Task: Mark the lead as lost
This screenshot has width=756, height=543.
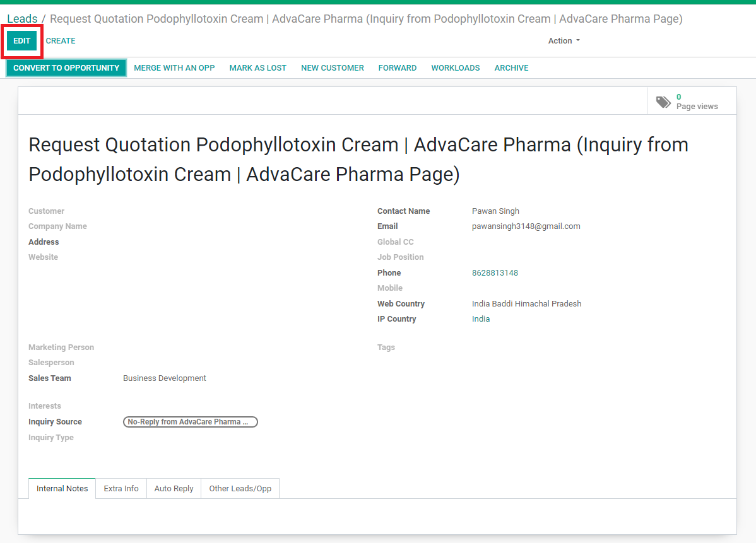Action: coord(258,68)
